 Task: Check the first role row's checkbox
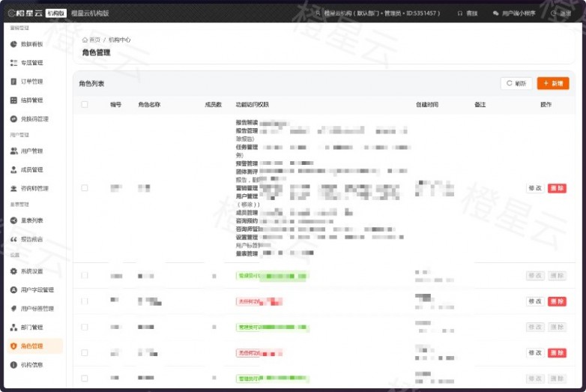[x=85, y=188]
